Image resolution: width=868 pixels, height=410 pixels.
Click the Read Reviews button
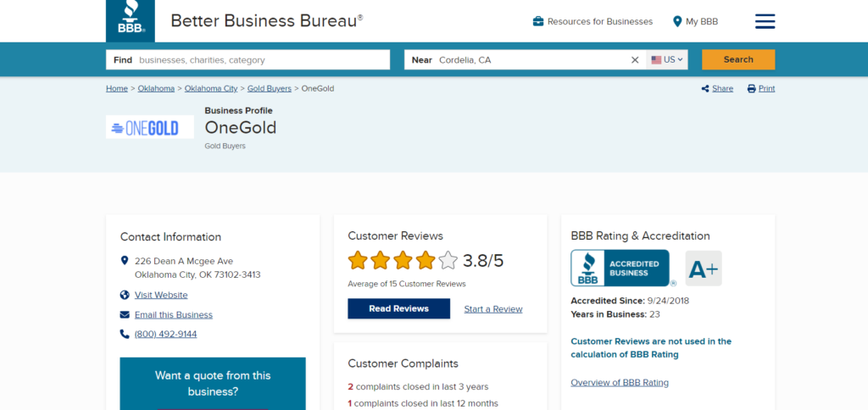coord(398,308)
